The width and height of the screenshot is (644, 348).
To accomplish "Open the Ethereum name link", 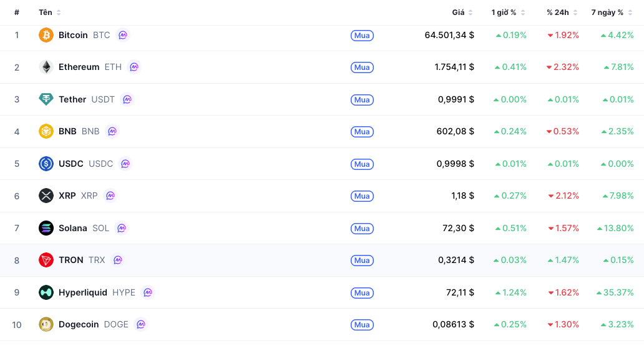I will (x=79, y=67).
